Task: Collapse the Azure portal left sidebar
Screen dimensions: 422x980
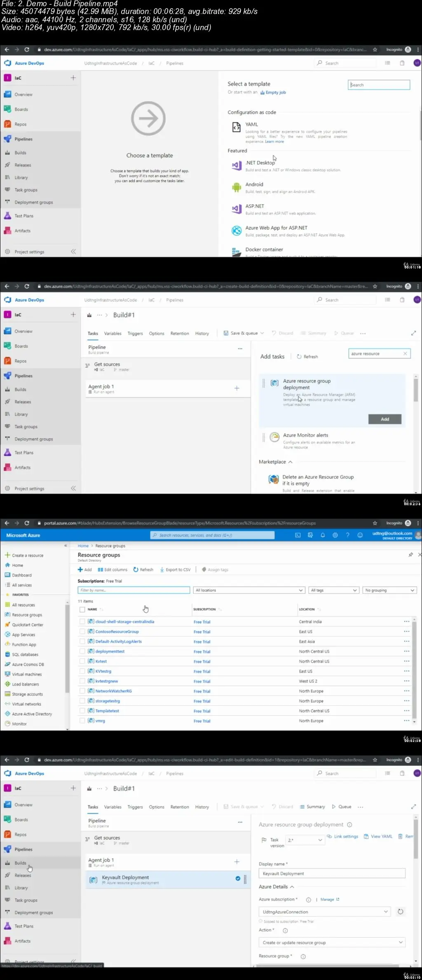Action: coord(66,545)
